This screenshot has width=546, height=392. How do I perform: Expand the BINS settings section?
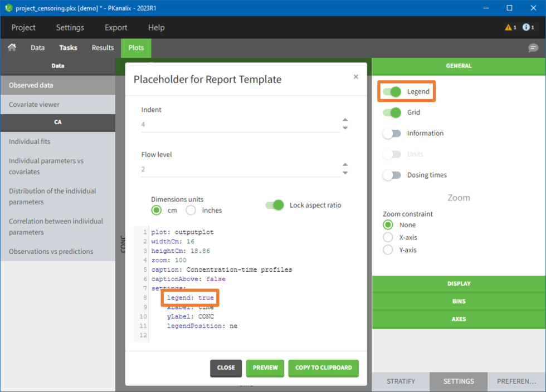coord(459,301)
